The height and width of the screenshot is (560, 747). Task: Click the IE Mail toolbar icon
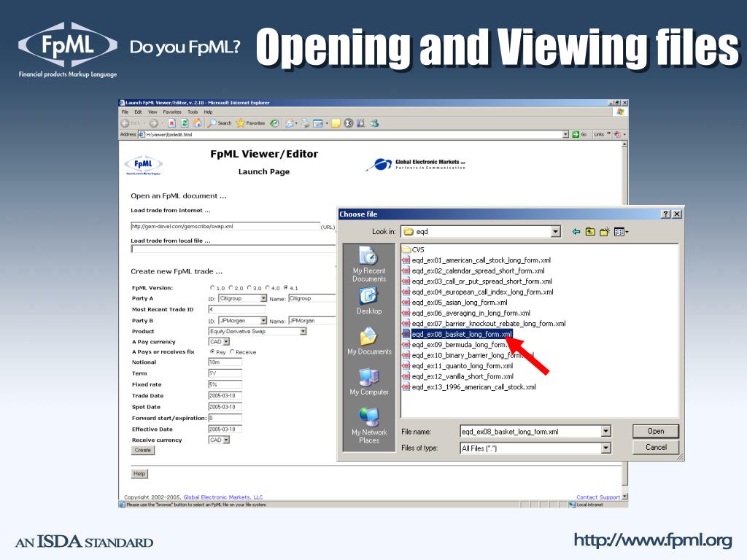[x=290, y=123]
